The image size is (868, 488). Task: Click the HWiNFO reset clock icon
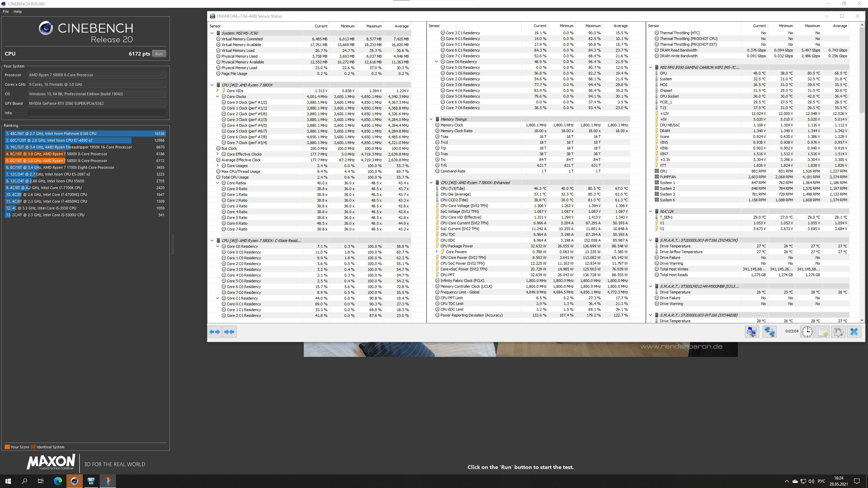807,331
